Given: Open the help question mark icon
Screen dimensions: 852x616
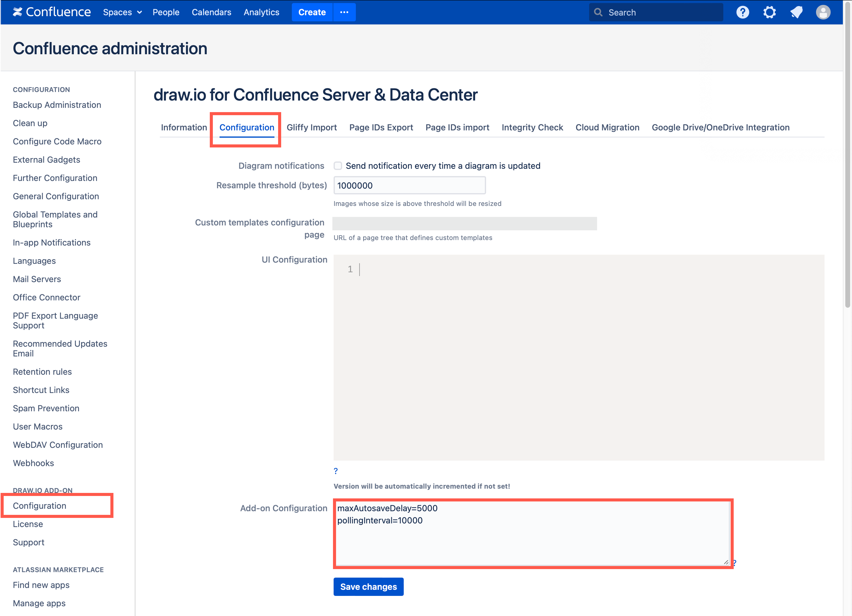Looking at the screenshot, I should coord(743,12).
